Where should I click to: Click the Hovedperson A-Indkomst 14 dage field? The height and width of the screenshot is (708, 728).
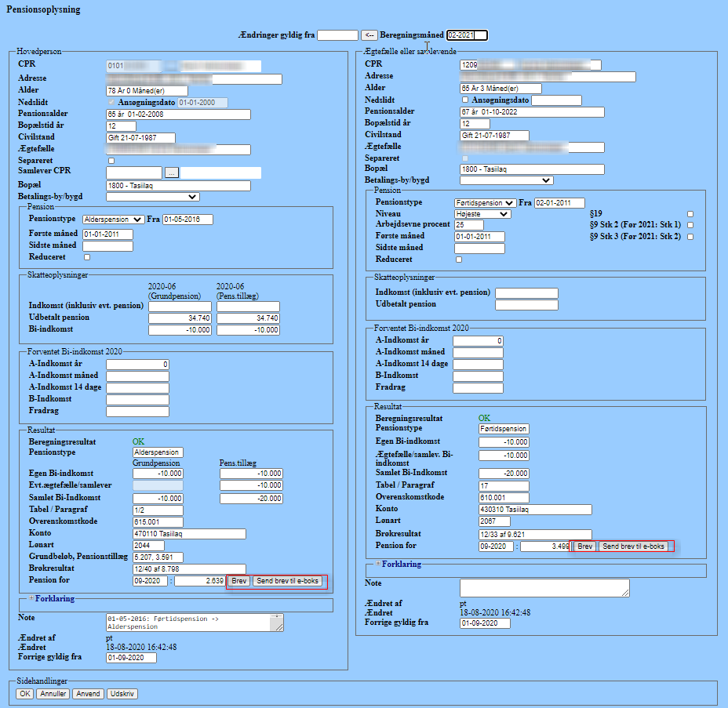(x=137, y=388)
